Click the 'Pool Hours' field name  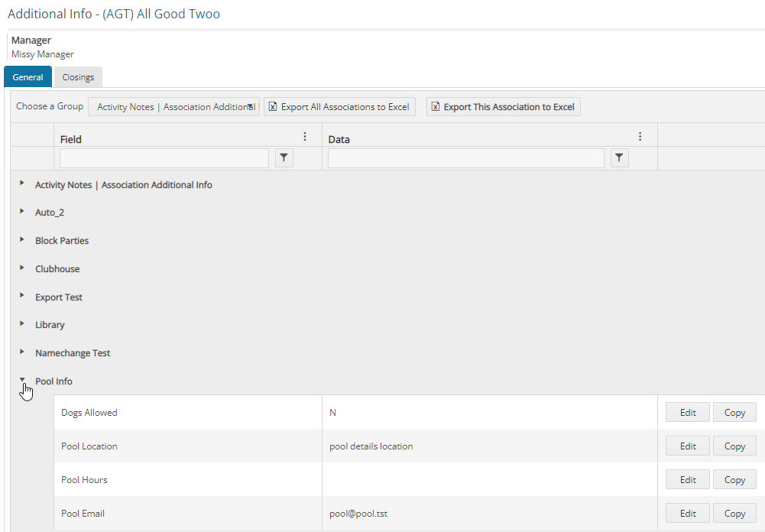[84, 480]
